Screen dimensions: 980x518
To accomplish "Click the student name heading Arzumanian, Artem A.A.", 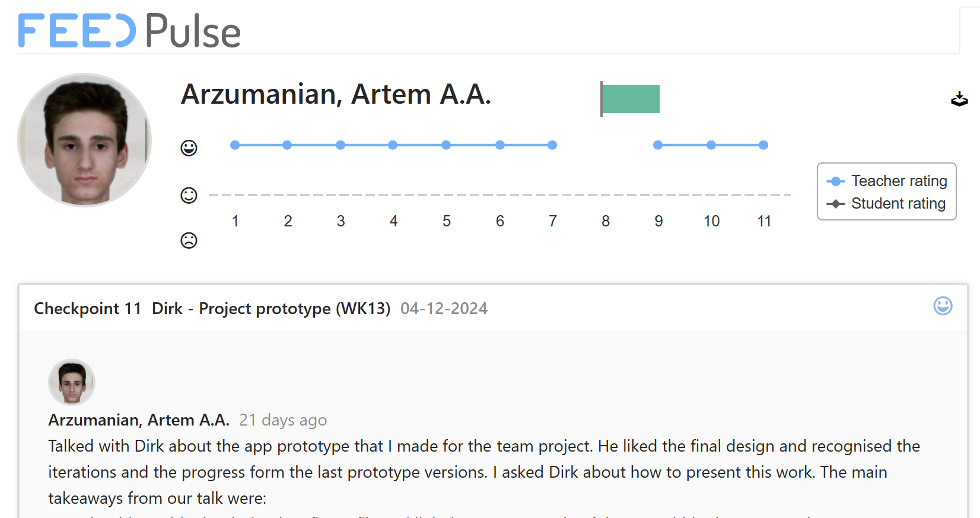I will point(336,94).
